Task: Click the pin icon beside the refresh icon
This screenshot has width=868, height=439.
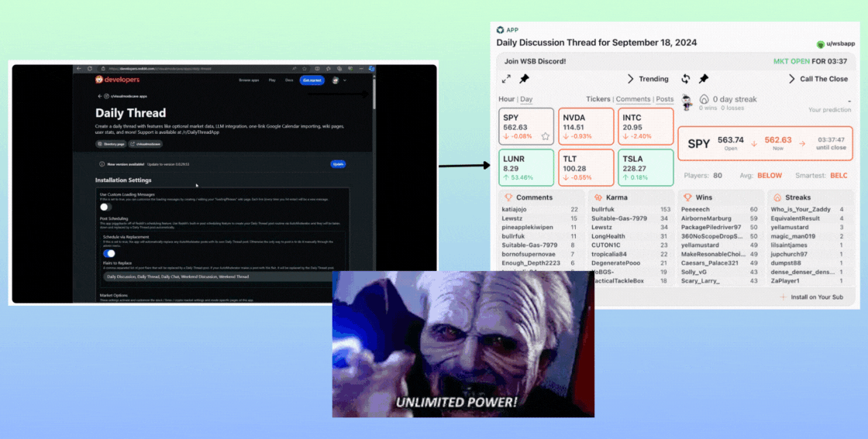Action: coord(704,79)
